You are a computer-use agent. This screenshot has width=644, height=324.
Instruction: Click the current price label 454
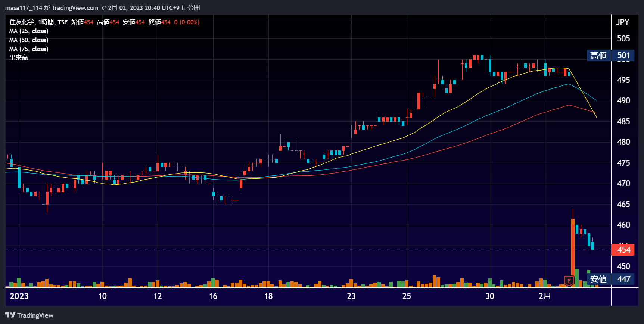pyautogui.click(x=623, y=250)
